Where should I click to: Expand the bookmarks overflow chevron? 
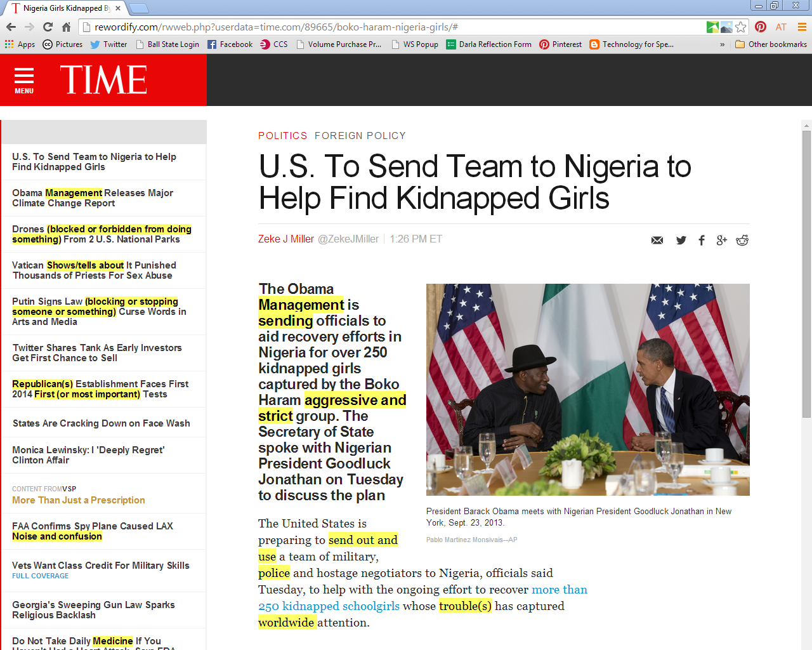pos(722,44)
